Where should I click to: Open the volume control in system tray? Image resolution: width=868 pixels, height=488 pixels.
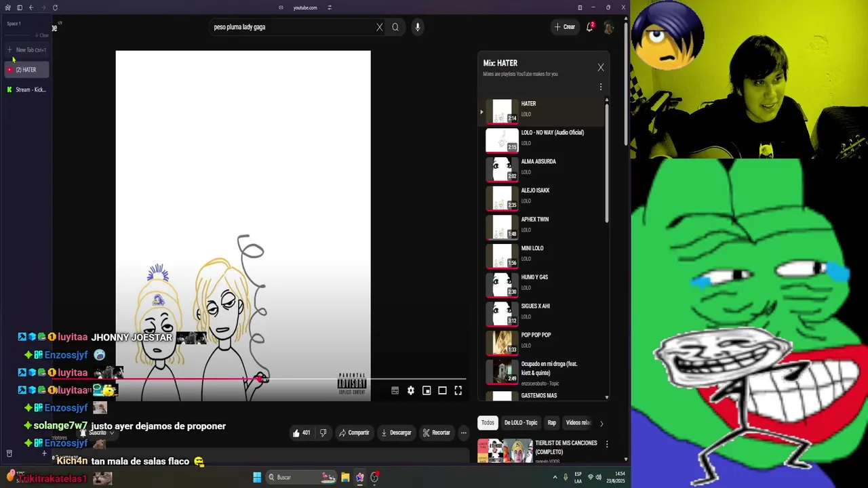(x=598, y=477)
